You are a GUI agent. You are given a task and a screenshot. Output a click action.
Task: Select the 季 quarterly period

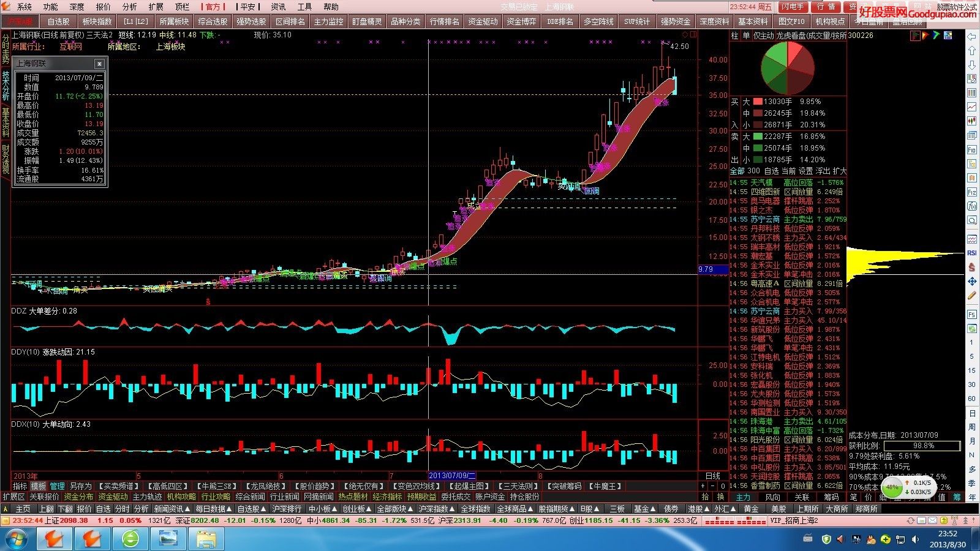972,484
